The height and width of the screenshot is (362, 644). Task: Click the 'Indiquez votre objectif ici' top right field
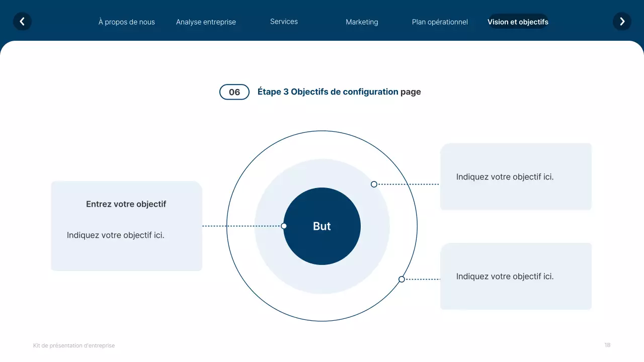516,176
